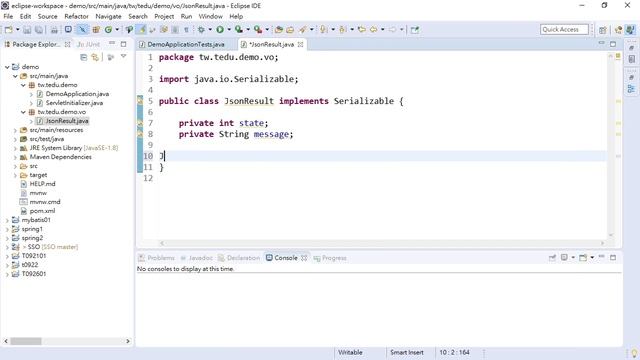Click the Open Task toolbar icon

[x=290, y=29]
